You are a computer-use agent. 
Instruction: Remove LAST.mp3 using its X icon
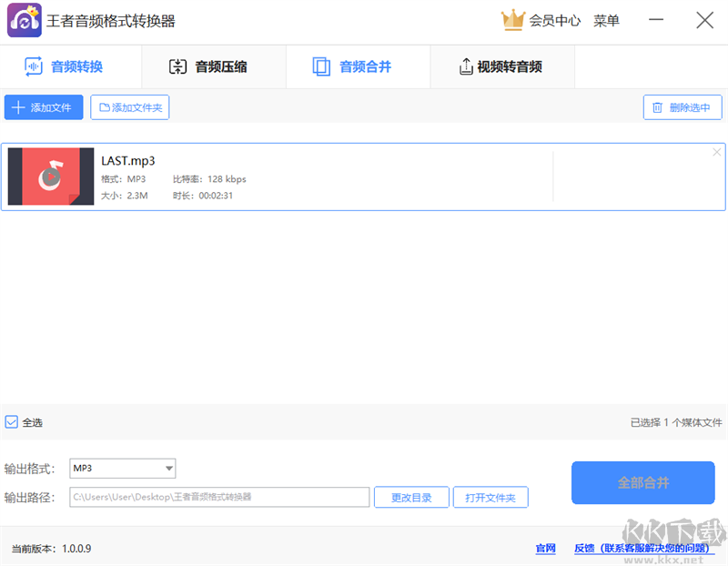(716, 151)
